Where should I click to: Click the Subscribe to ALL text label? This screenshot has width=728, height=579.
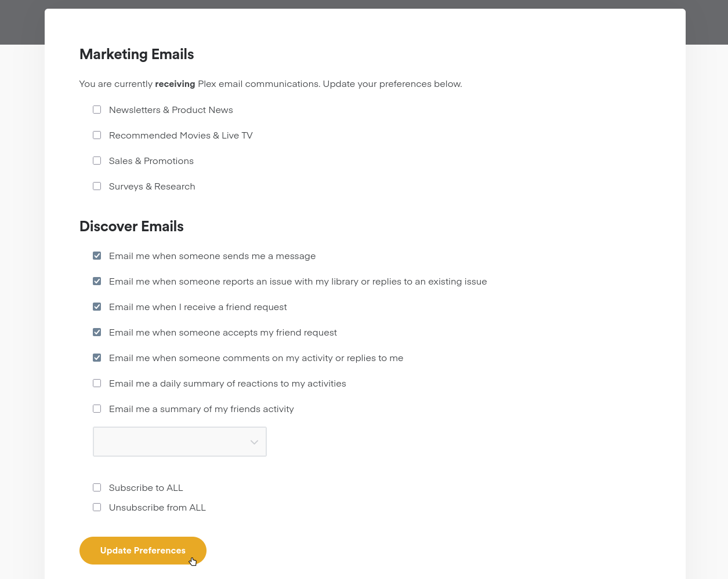tap(146, 487)
